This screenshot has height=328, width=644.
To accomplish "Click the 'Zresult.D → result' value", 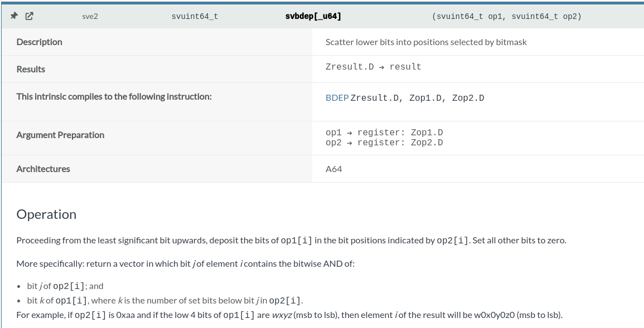I will coord(374,67).
